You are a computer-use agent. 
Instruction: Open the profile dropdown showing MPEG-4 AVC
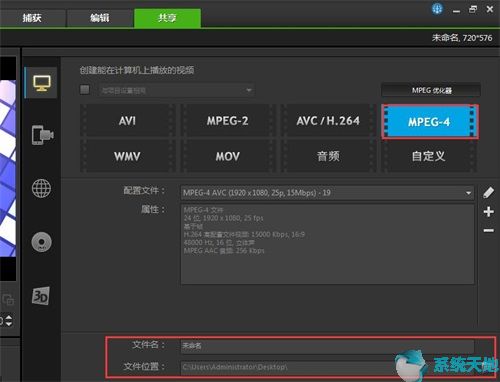[327, 193]
